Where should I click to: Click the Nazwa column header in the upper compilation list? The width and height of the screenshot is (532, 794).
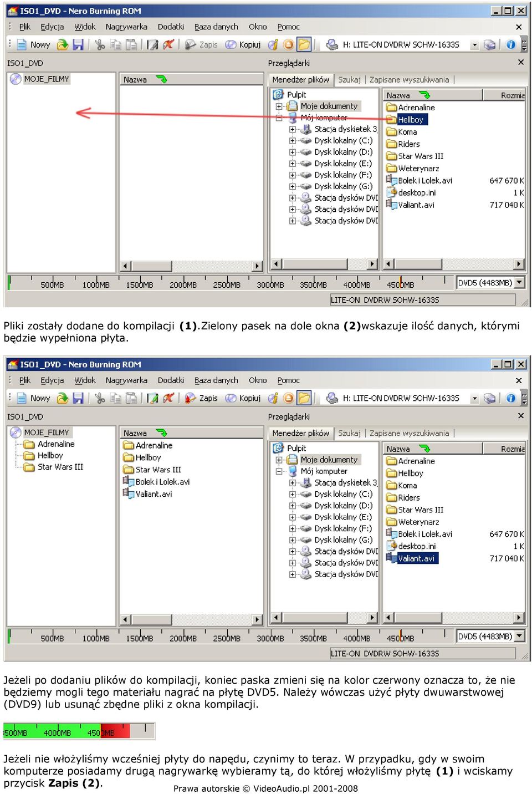click(191, 80)
